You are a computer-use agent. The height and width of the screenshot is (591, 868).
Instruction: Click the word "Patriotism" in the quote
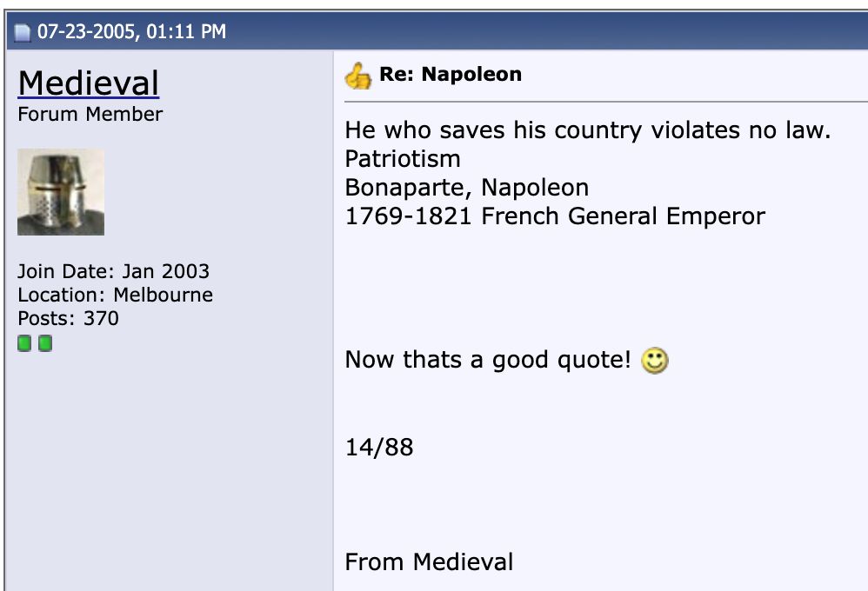pyautogui.click(x=390, y=158)
